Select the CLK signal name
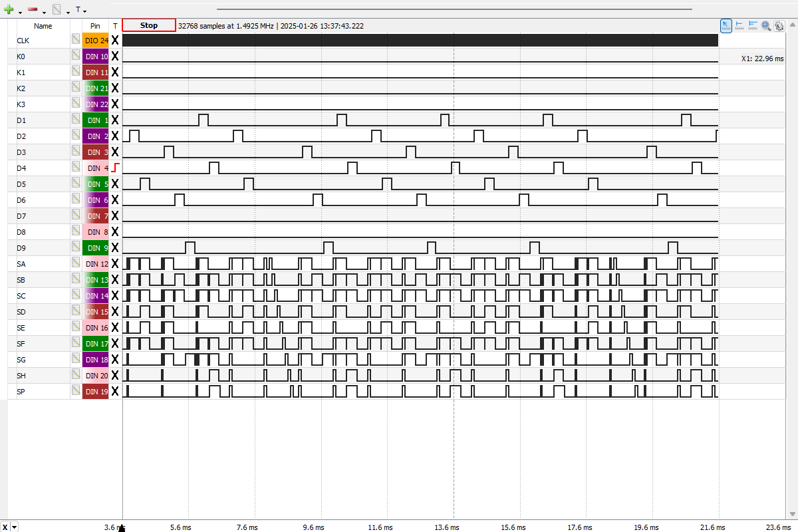This screenshot has height=532, width=798. pyautogui.click(x=23, y=41)
